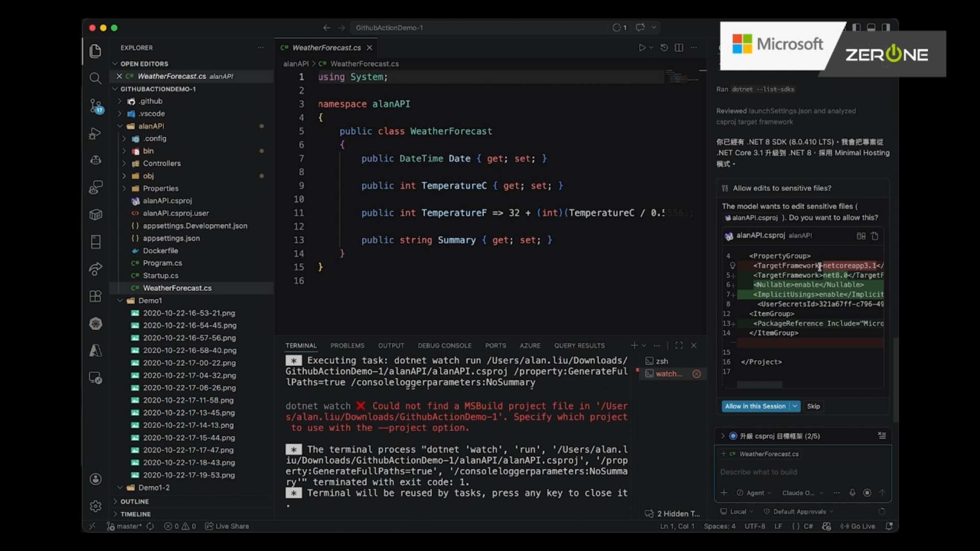Switch to the DEBUG CONSOLE tab
980x551 pixels.
(x=444, y=345)
